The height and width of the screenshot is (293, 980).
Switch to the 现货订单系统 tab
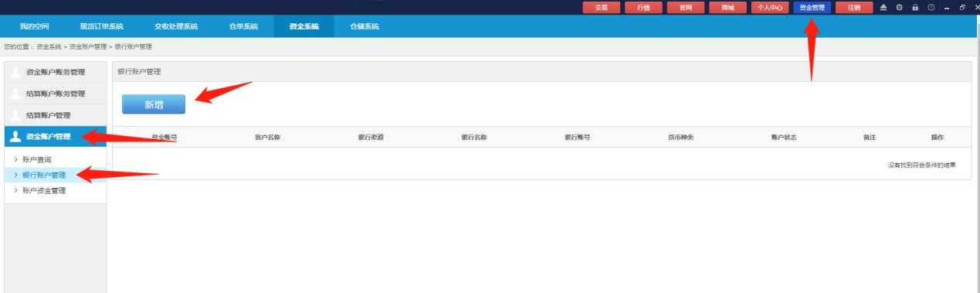pyautogui.click(x=102, y=27)
